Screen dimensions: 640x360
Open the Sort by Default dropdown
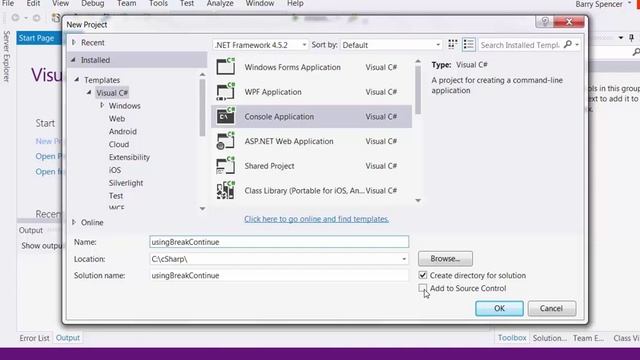pos(438,45)
